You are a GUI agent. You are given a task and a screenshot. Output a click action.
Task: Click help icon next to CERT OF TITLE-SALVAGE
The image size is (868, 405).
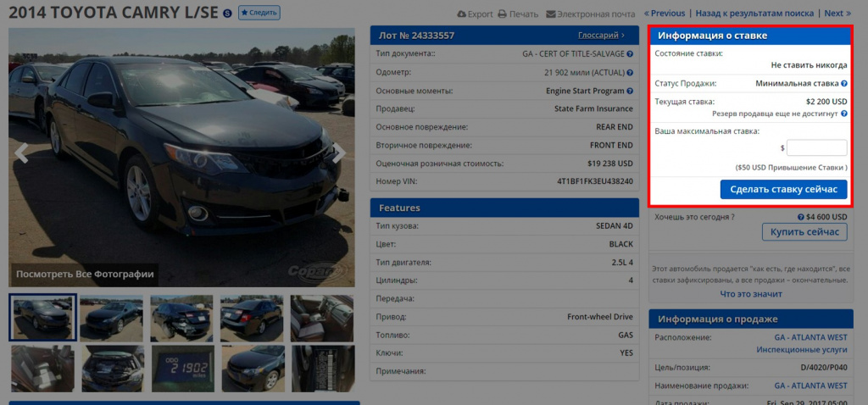coord(630,54)
